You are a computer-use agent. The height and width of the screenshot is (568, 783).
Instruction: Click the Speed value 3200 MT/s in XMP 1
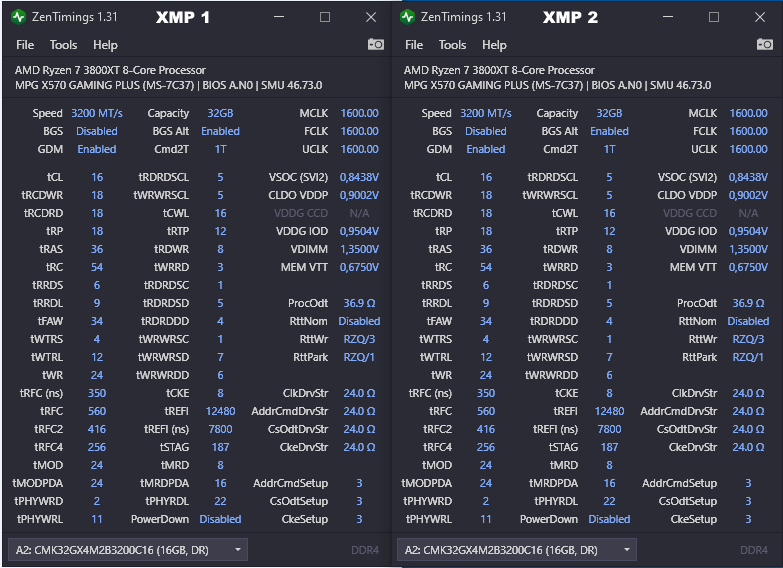[x=97, y=113]
